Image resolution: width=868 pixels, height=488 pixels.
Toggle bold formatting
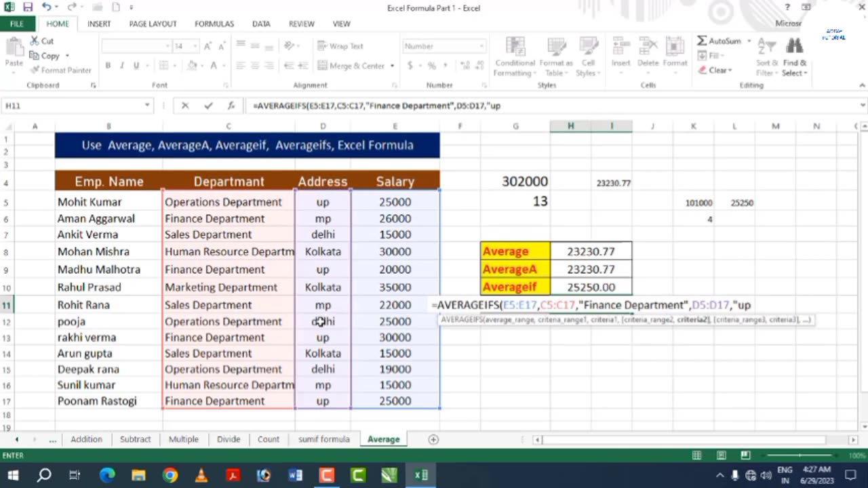point(108,66)
